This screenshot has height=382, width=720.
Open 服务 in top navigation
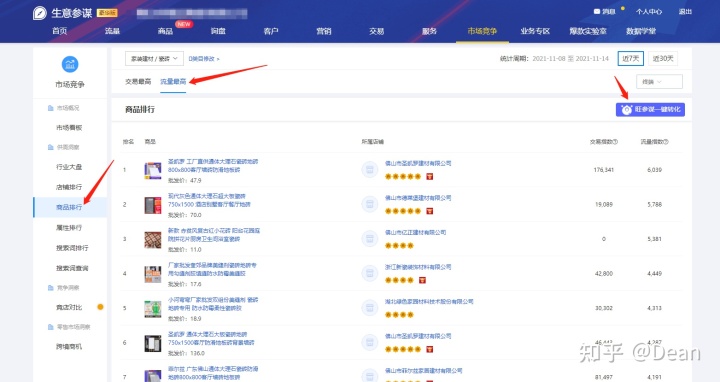click(x=429, y=31)
